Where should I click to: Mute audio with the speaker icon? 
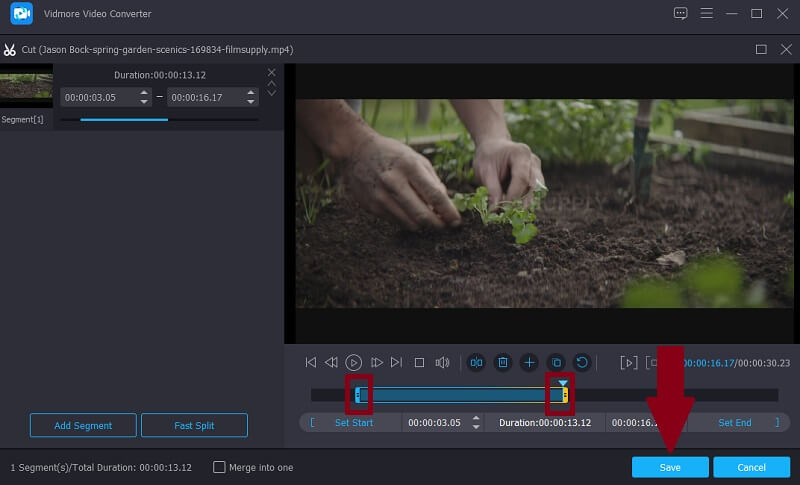pos(443,362)
